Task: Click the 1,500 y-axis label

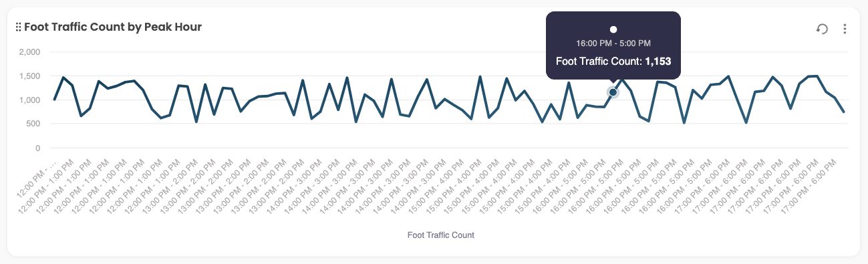Action: 29,76
